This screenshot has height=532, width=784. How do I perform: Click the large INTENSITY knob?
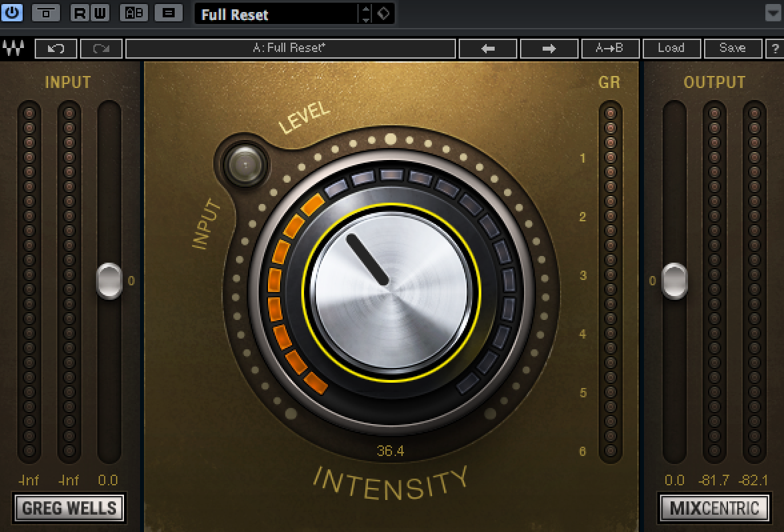click(391, 293)
